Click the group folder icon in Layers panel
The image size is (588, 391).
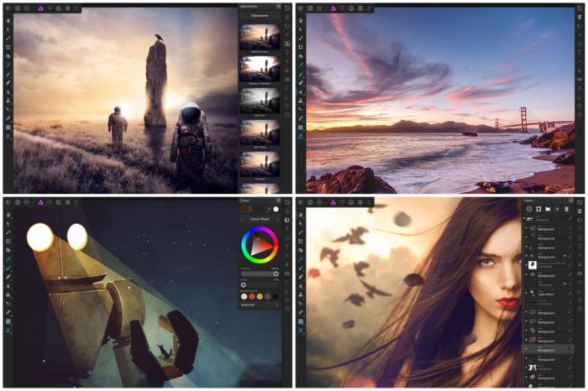click(x=548, y=209)
